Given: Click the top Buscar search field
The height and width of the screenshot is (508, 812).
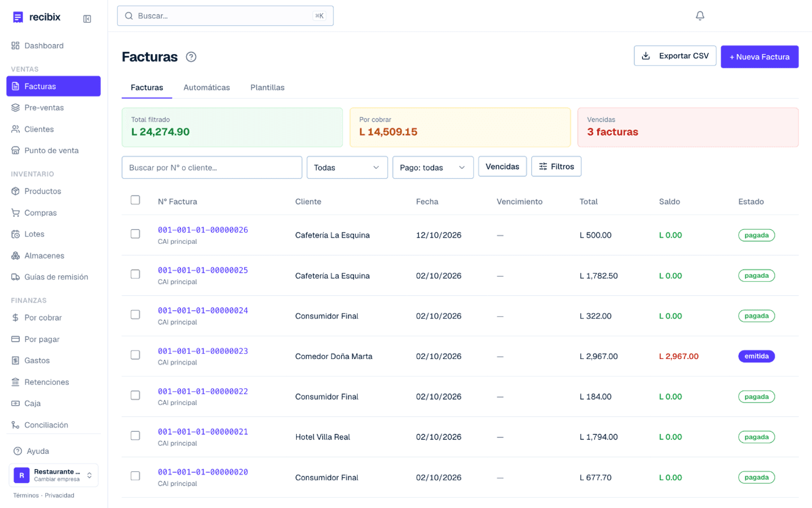Looking at the screenshot, I should (x=225, y=16).
